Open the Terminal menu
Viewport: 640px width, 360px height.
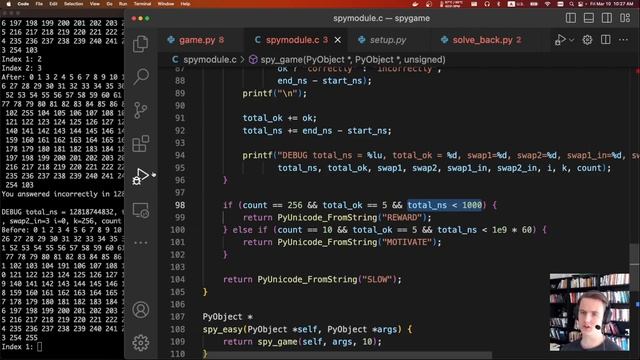[142, 4]
